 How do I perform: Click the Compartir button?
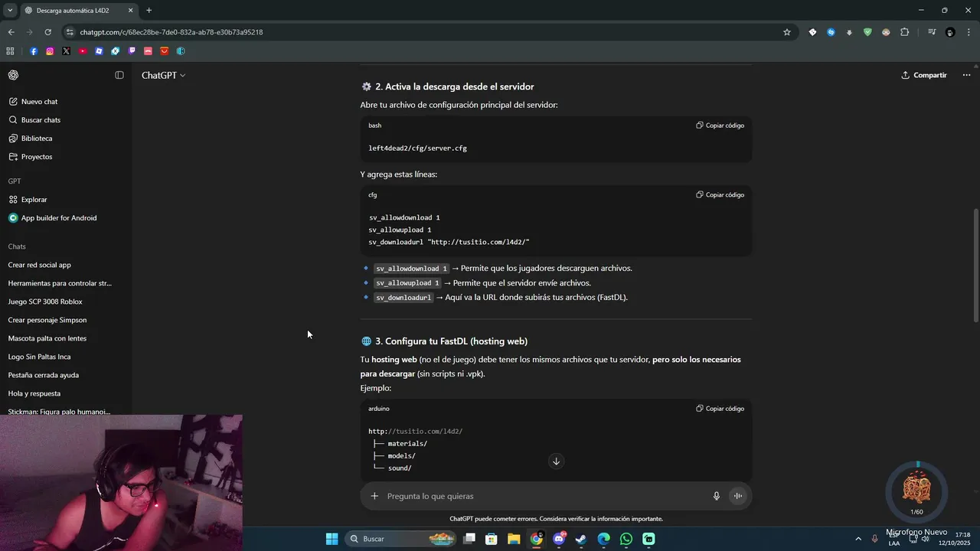[924, 75]
